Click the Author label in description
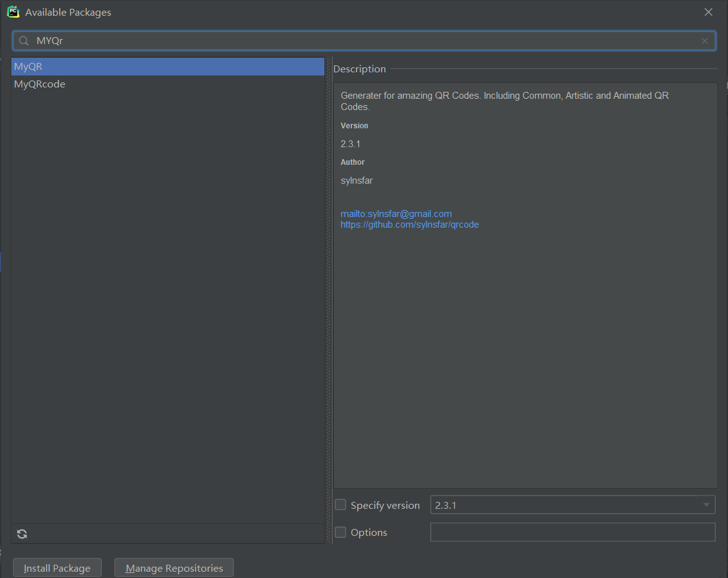The width and height of the screenshot is (728, 578). coord(353,162)
